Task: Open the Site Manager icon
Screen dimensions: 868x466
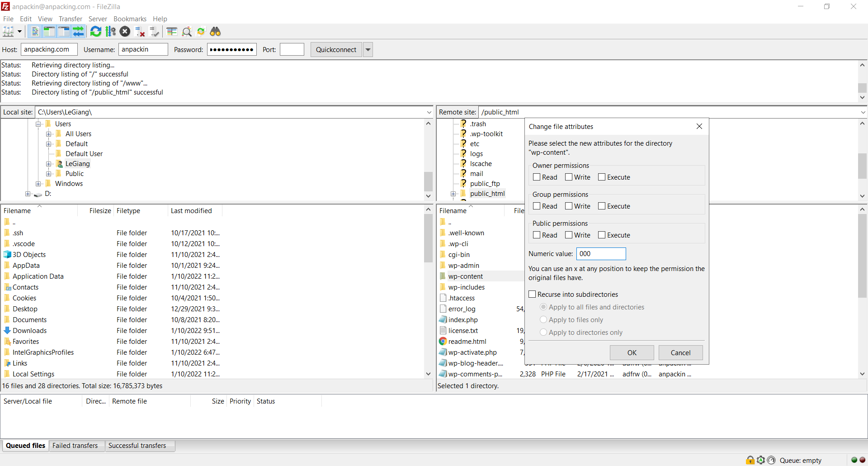Action: pos(8,32)
